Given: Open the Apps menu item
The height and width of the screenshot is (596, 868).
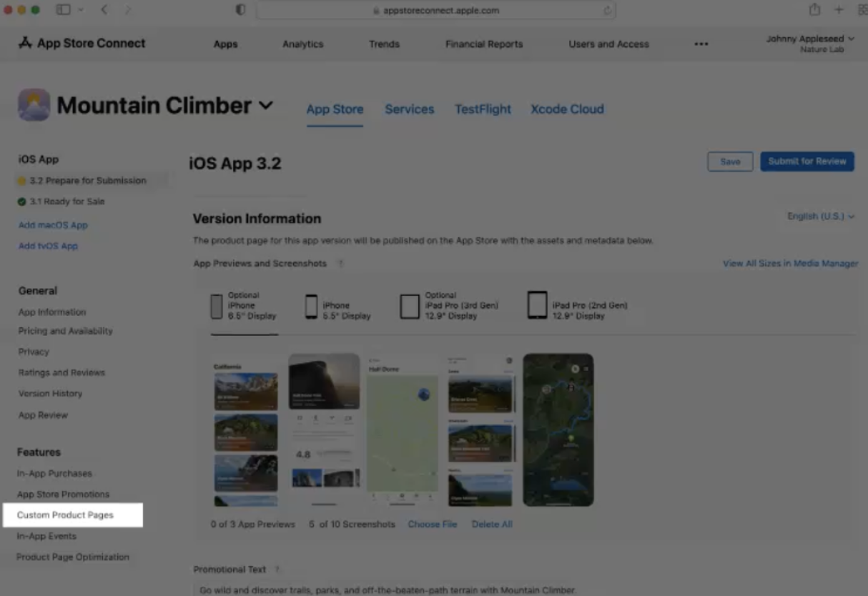Looking at the screenshot, I should click(225, 44).
